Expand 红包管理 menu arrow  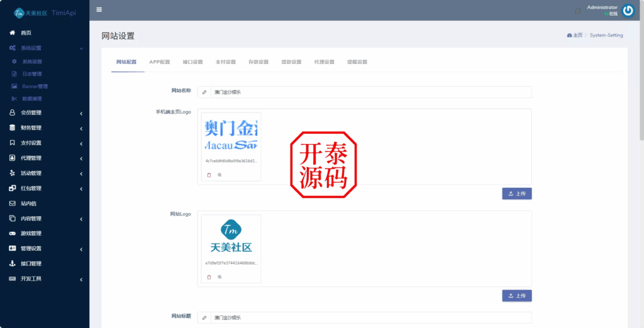point(81,189)
